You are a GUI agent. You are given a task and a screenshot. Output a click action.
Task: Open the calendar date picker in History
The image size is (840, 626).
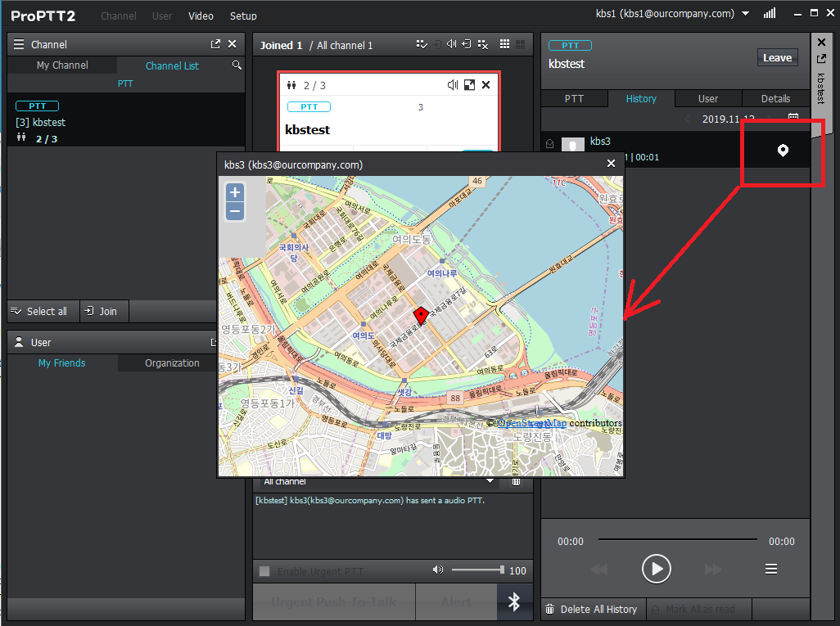(793, 119)
